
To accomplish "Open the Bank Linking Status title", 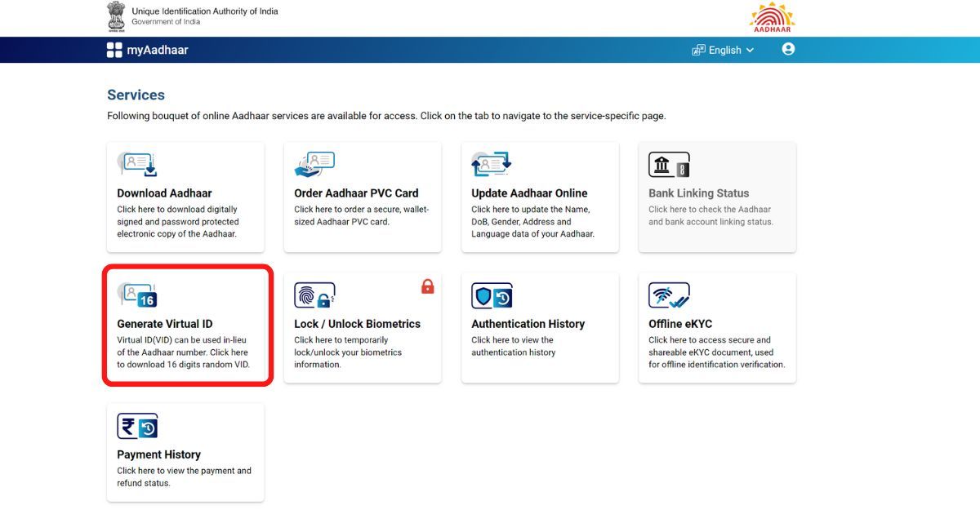I will pos(698,193).
